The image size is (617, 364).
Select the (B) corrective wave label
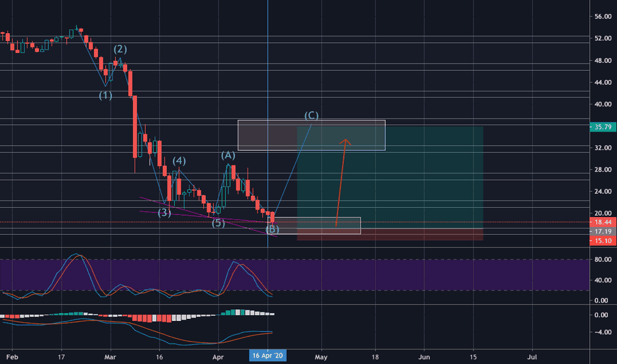point(272,229)
